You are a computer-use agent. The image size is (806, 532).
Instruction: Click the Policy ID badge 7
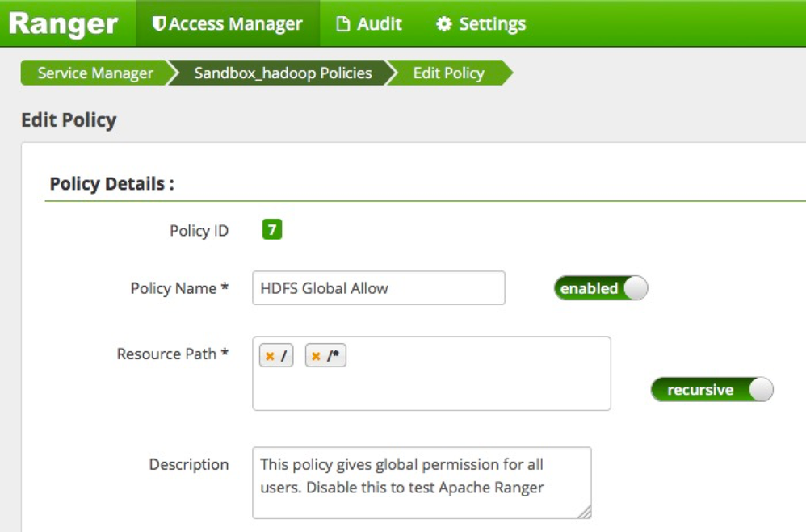click(x=272, y=230)
